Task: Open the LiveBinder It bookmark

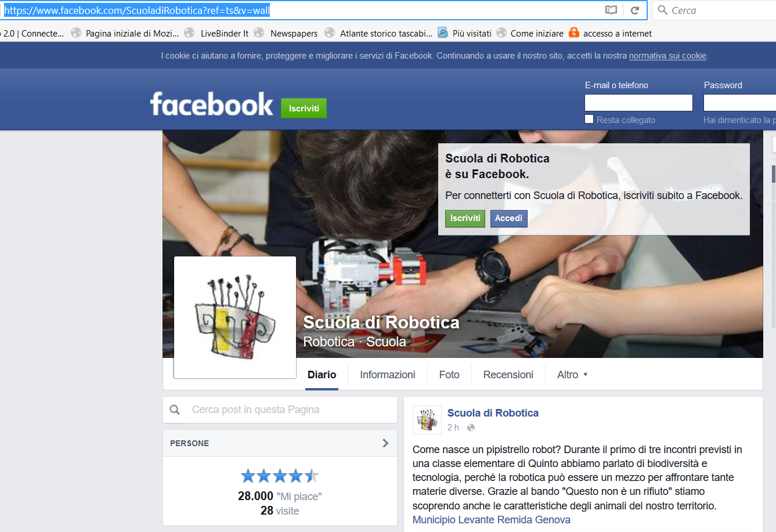Action: click(x=217, y=33)
